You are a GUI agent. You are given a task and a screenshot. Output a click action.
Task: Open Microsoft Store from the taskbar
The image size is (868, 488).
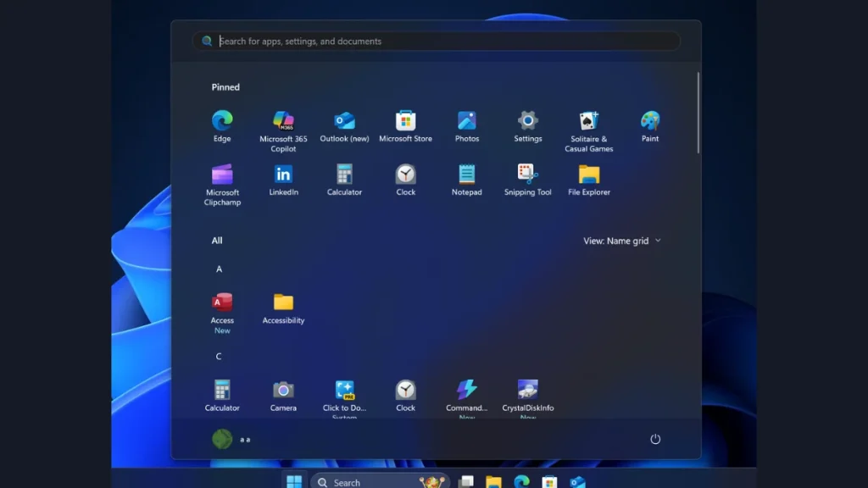549,482
